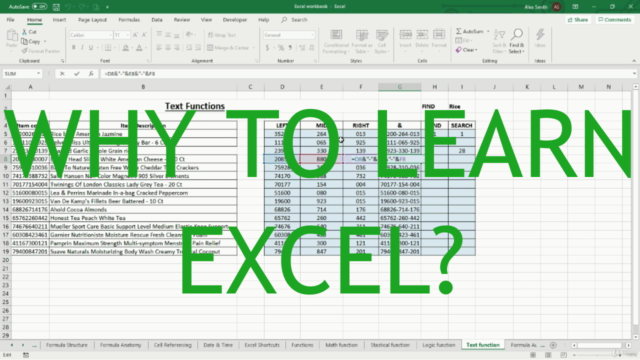Open Conditional Formatting menu
Image resolution: width=640 pixels, height=360 pixels.
pos(336,41)
